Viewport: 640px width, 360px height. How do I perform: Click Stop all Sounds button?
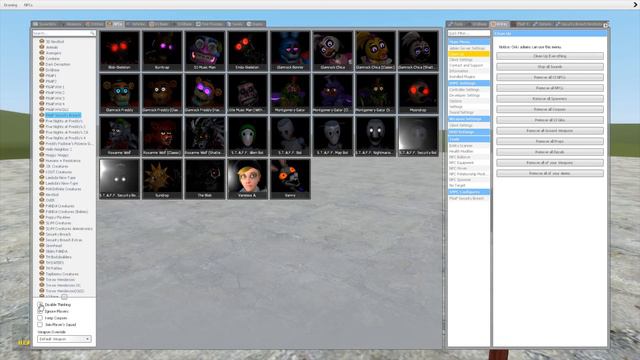550,67
